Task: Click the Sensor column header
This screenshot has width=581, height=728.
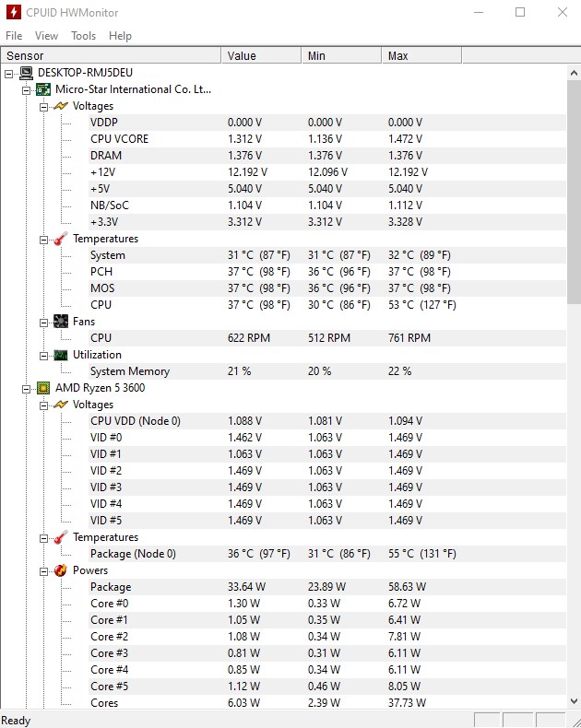Action: (111, 55)
